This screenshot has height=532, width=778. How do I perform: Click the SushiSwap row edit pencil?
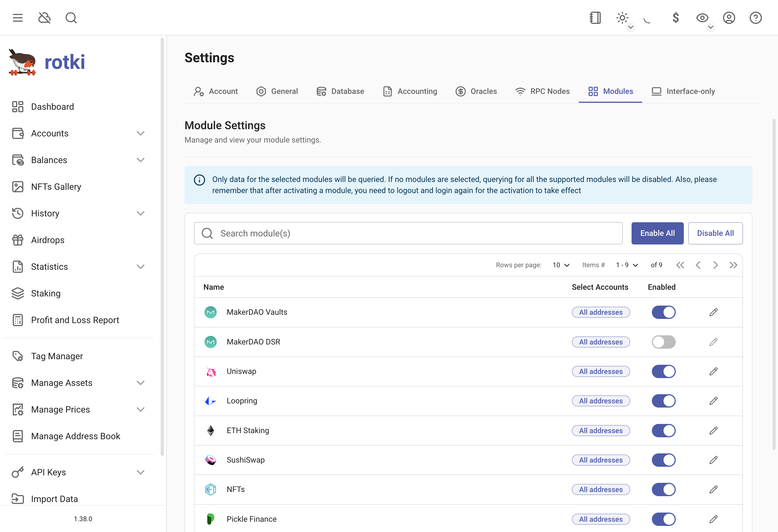click(x=713, y=460)
